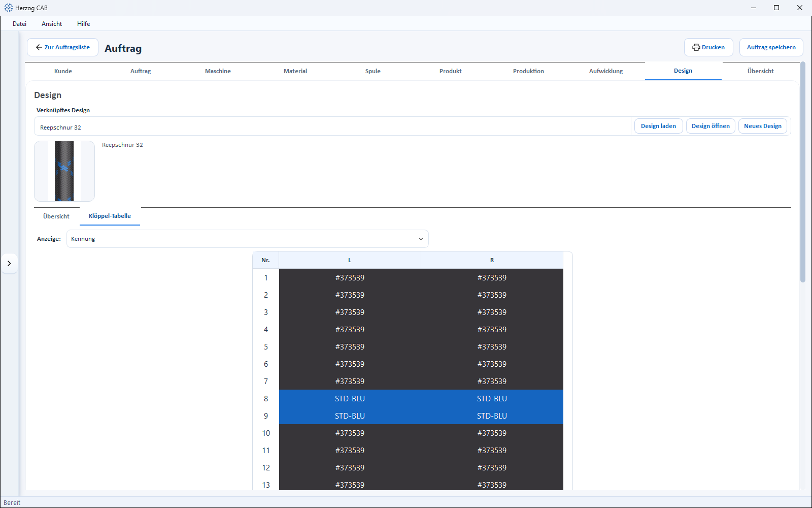This screenshot has height=508, width=812.
Task: Click Auftrag speichern button
Action: [771, 47]
